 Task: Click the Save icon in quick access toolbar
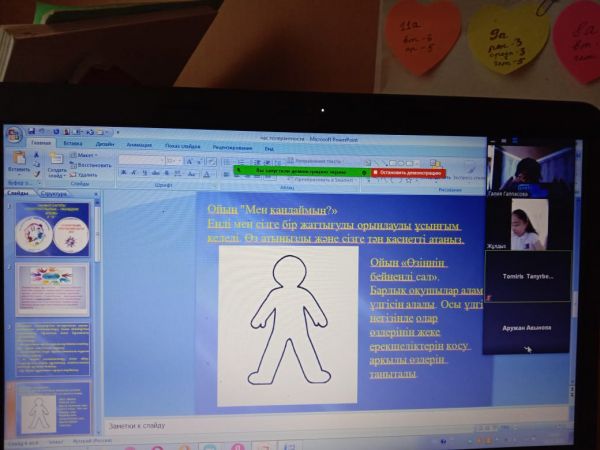pyautogui.click(x=32, y=130)
